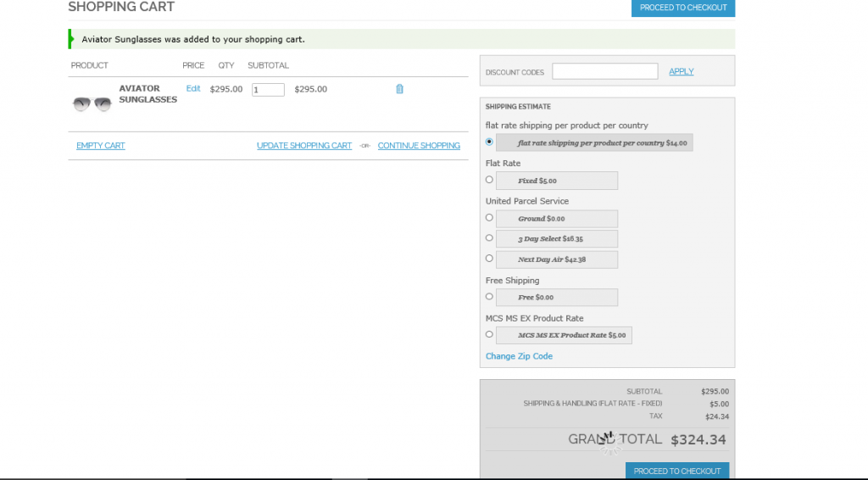Open the Edit link for Aviator Sunglasses
This screenshot has width=868, height=480.
pos(193,89)
